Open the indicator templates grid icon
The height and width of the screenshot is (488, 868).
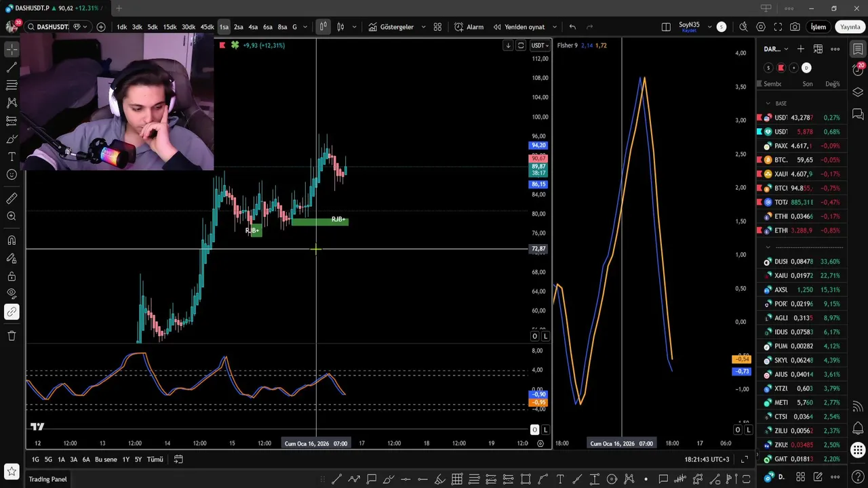click(x=437, y=27)
